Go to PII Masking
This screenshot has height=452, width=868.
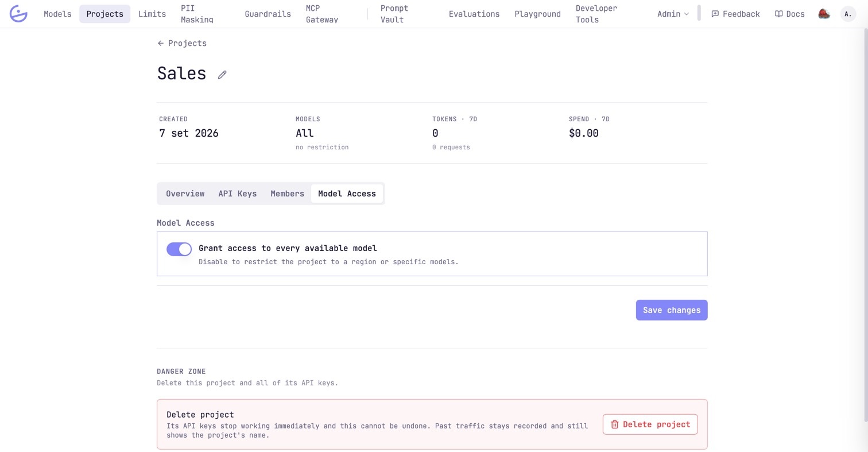point(197,14)
